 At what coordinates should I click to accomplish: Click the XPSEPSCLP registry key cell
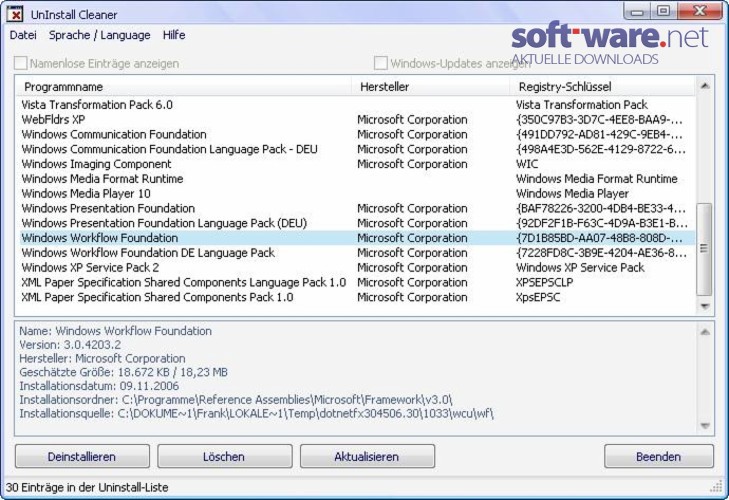pos(544,283)
